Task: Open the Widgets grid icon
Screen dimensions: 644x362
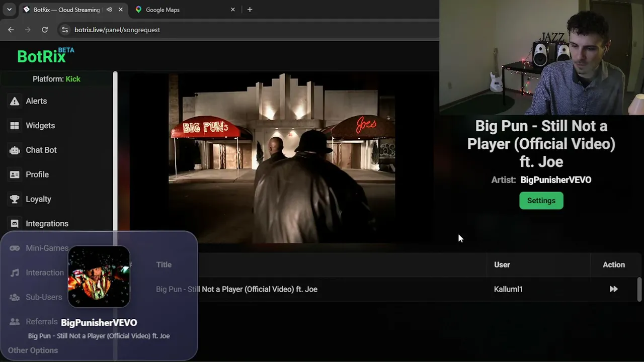Action: click(x=15, y=126)
